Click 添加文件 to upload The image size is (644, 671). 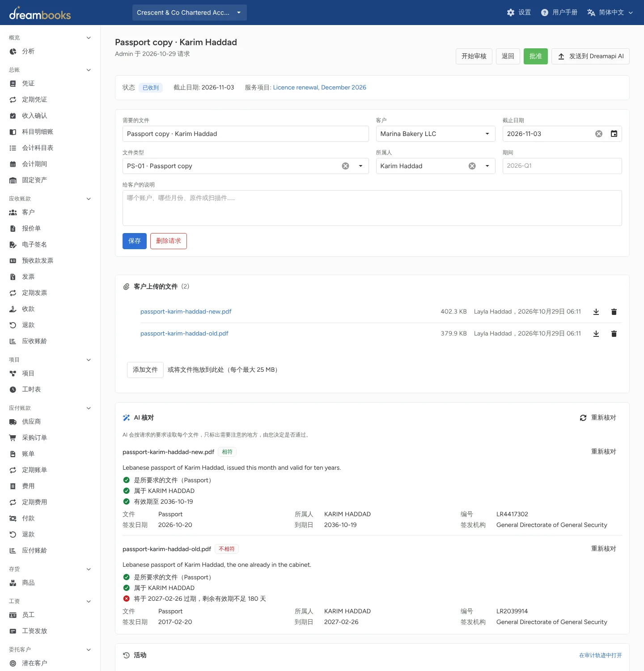tap(145, 370)
